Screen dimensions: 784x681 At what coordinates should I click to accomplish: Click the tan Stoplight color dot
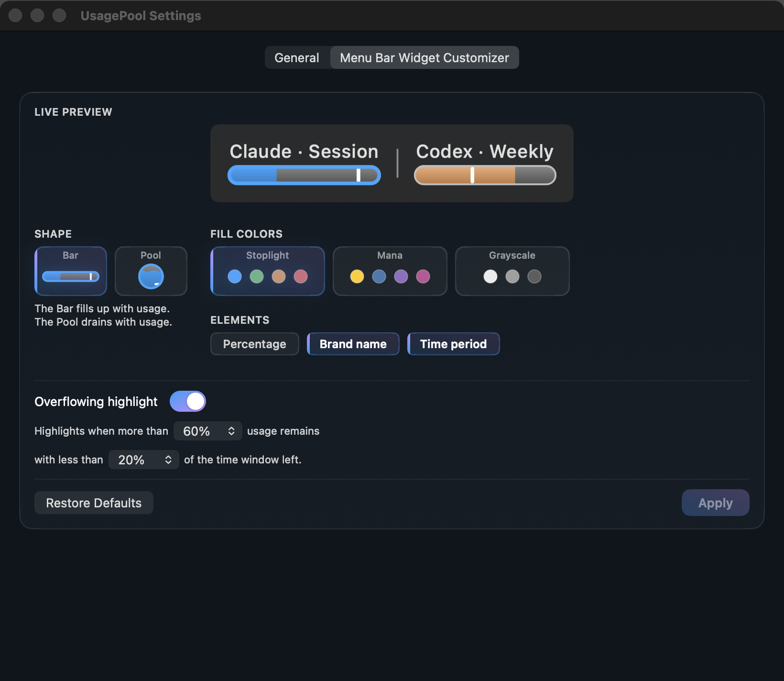279,276
